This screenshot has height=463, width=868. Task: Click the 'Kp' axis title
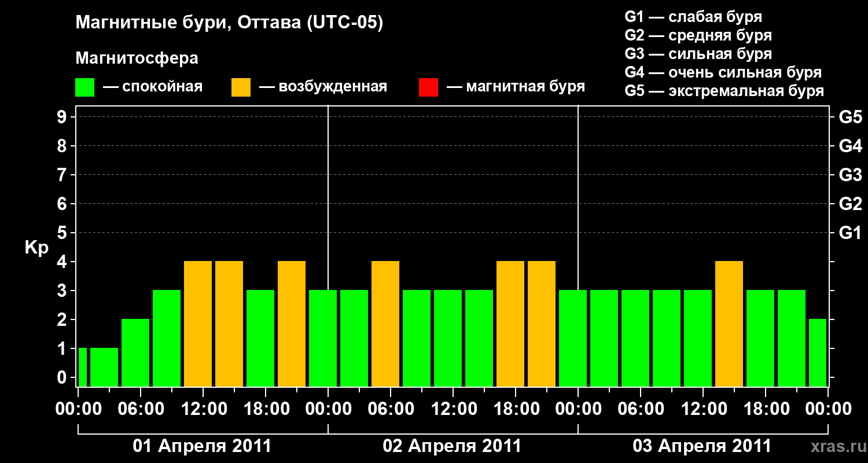37,248
